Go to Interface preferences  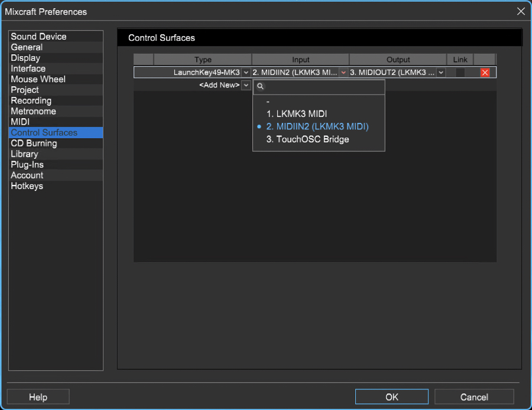click(56, 69)
